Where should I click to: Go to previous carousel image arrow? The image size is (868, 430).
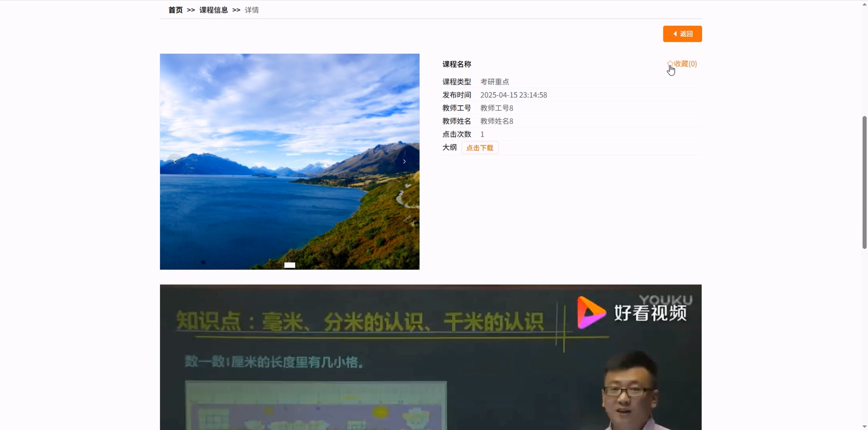pos(175,162)
